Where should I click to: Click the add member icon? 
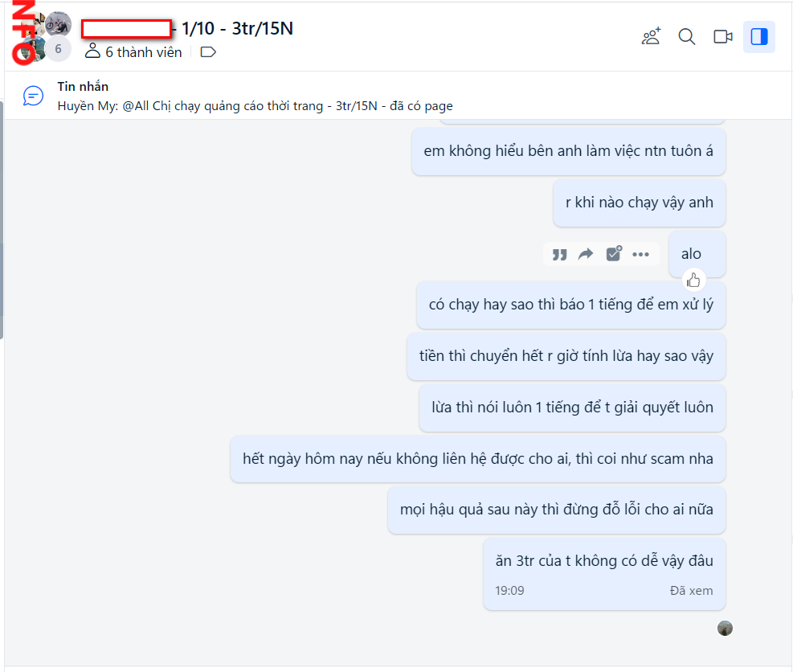point(651,37)
